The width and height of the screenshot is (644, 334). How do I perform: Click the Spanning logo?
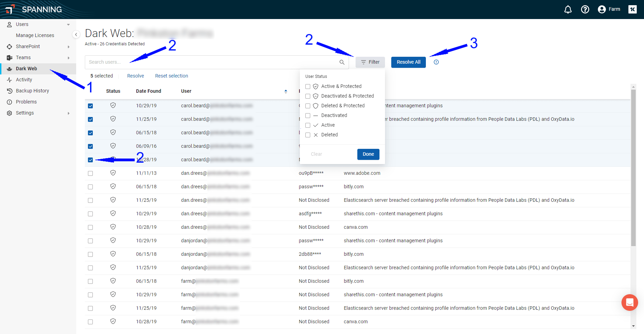pyautogui.click(x=33, y=9)
